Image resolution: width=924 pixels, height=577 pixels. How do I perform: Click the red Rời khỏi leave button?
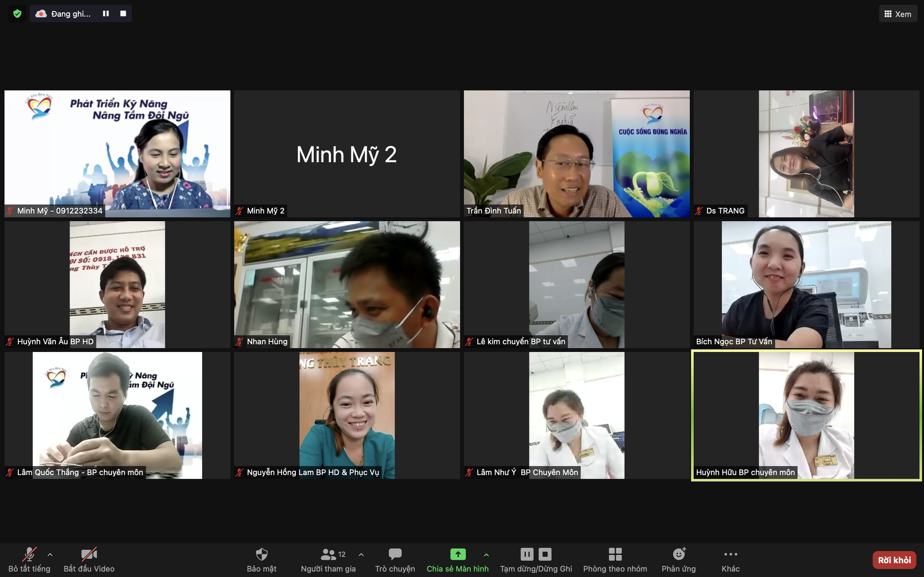894,560
